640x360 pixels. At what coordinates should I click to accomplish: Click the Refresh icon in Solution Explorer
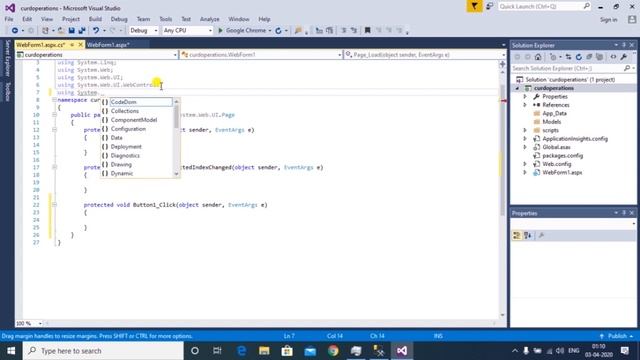tap(578, 57)
